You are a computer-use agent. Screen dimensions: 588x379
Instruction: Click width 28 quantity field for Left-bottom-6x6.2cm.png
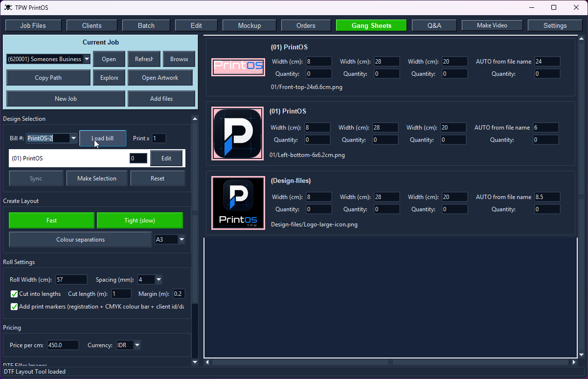tap(385, 140)
